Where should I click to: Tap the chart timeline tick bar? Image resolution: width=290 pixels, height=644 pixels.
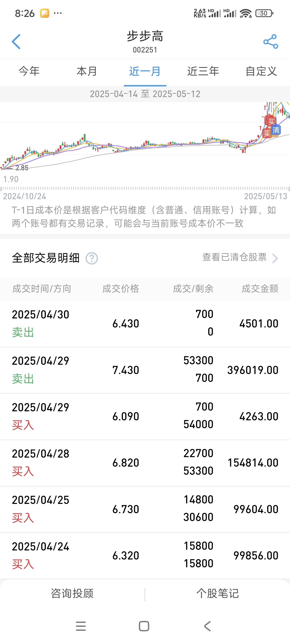click(x=145, y=189)
